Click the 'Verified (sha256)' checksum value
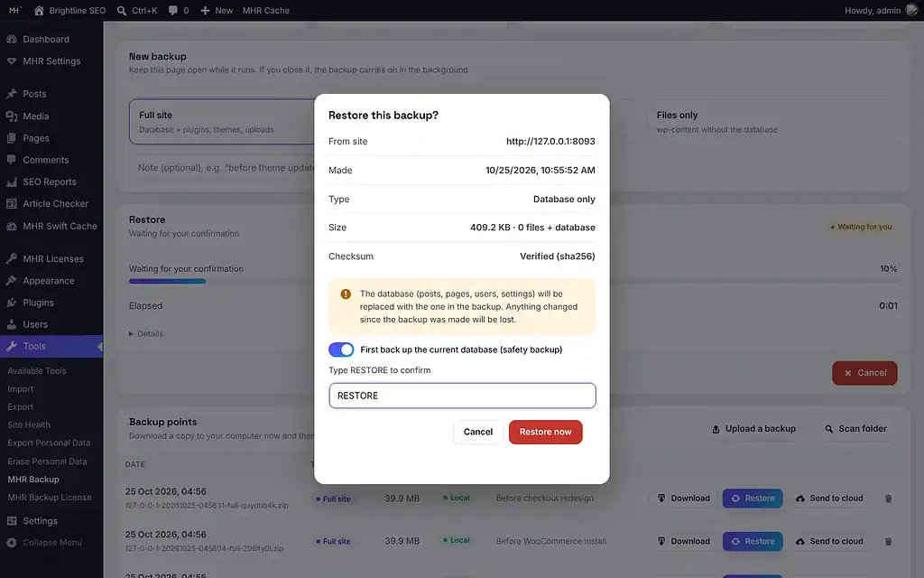 (x=558, y=256)
